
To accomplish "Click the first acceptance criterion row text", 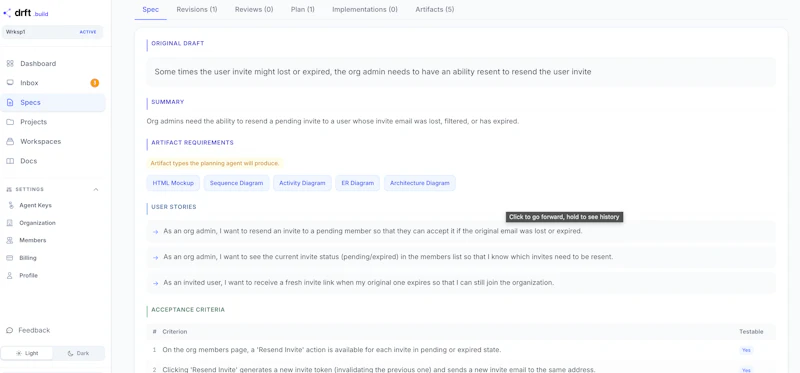I will (x=332, y=350).
